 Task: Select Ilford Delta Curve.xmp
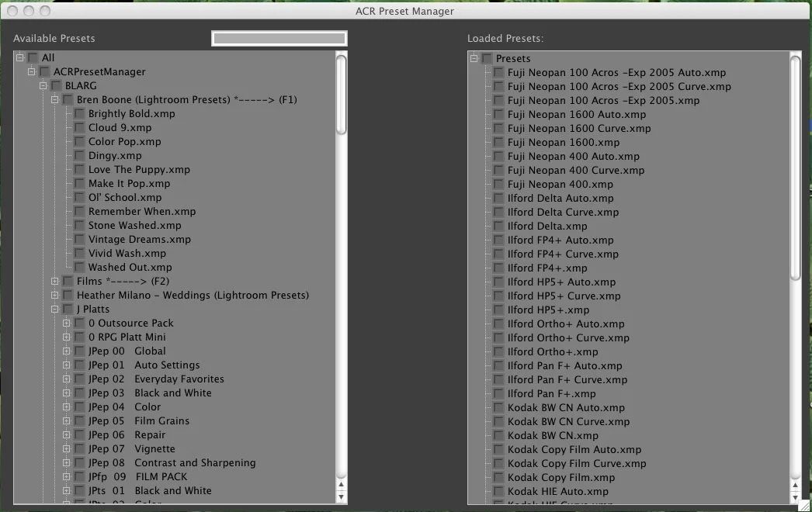[563, 213]
